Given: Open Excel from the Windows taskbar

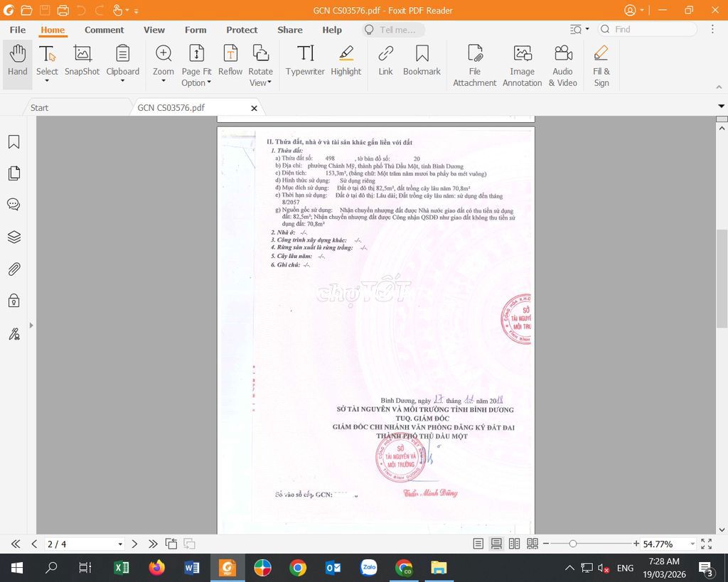Looking at the screenshot, I should point(122,568).
